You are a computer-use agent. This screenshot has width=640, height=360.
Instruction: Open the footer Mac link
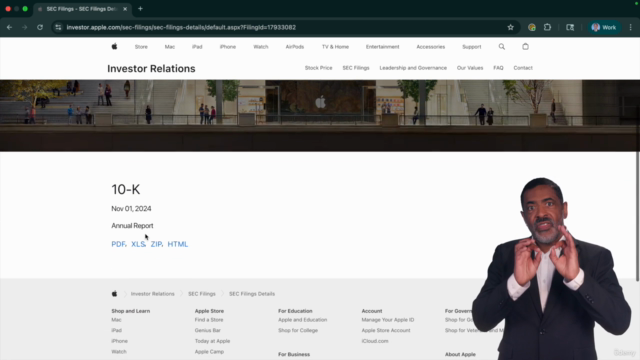tap(116, 320)
